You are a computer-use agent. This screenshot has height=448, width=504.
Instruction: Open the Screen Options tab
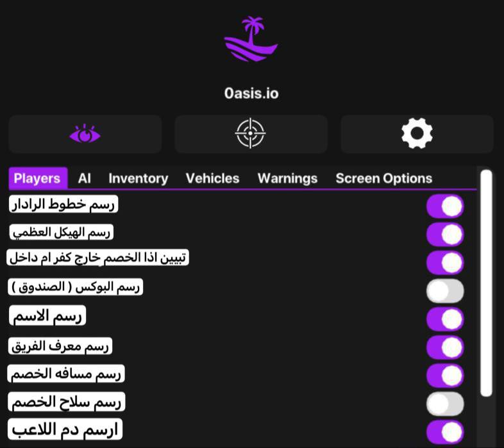click(383, 178)
